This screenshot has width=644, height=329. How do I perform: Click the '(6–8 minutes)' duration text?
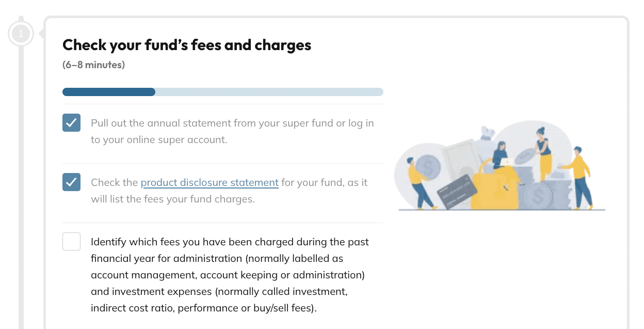click(93, 65)
